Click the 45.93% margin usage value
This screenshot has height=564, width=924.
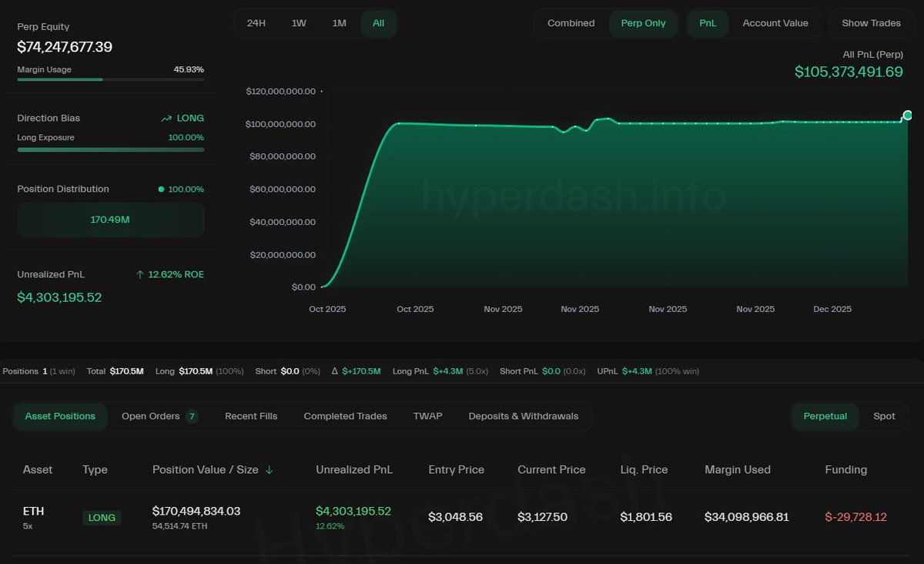tap(189, 69)
